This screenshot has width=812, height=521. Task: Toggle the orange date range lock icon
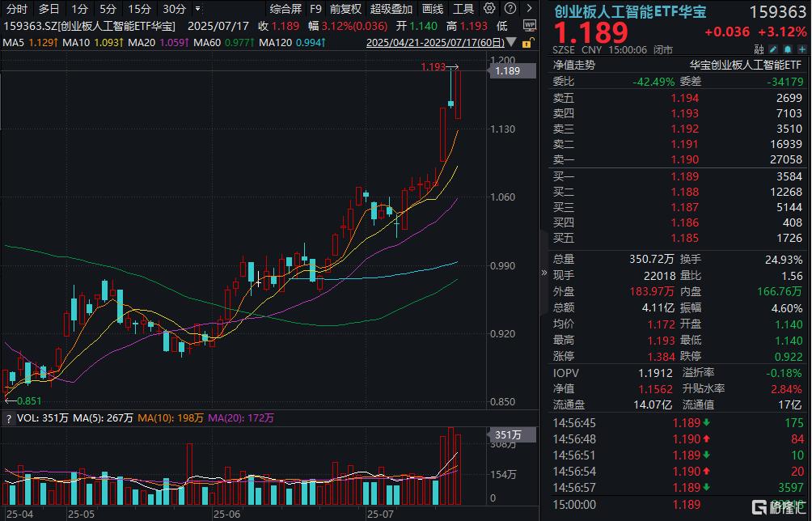coord(527,42)
